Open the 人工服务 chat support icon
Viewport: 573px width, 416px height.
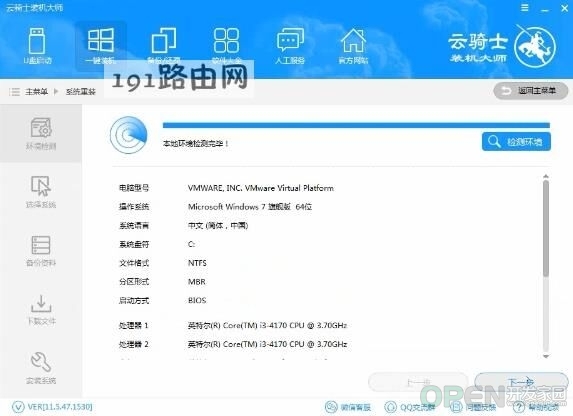290,46
